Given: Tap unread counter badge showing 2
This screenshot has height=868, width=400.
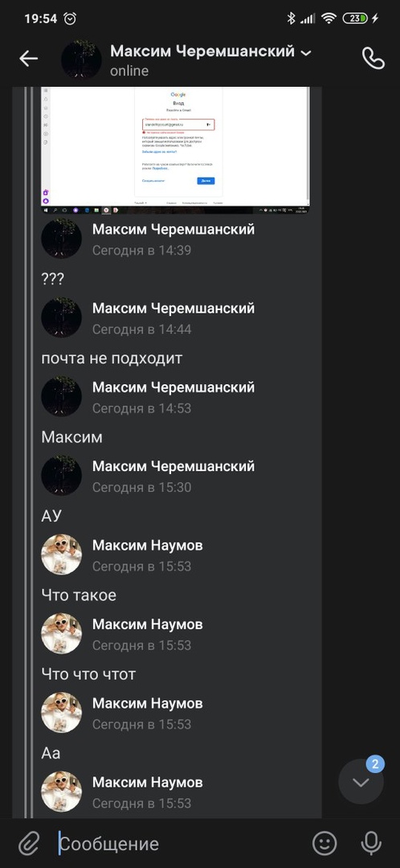Looking at the screenshot, I should 375,764.
